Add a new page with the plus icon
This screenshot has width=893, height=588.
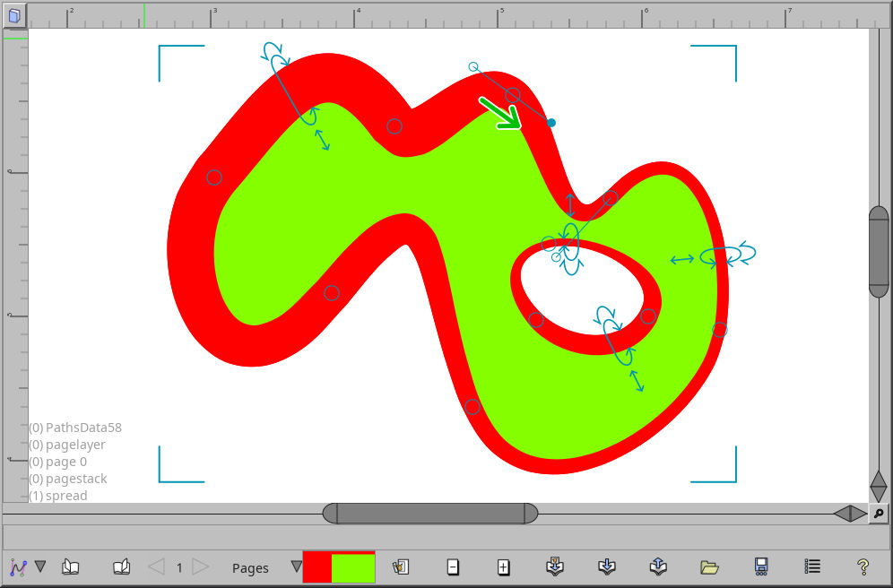tap(503, 566)
